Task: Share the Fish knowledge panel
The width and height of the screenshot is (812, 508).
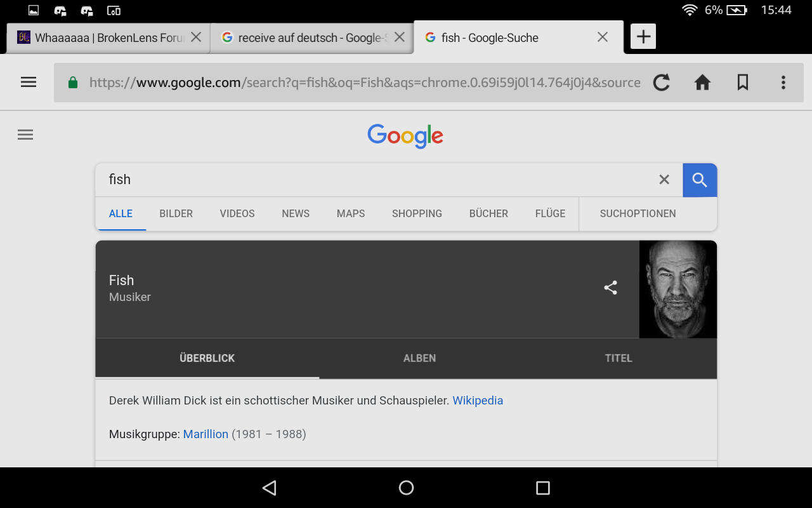Action: (x=610, y=288)
